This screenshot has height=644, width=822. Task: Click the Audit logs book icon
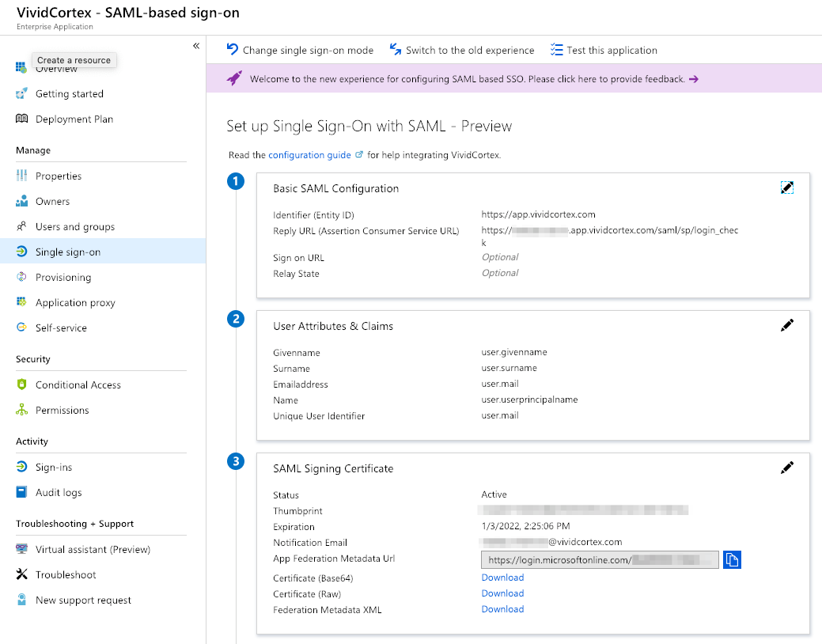tap(21, 492)
